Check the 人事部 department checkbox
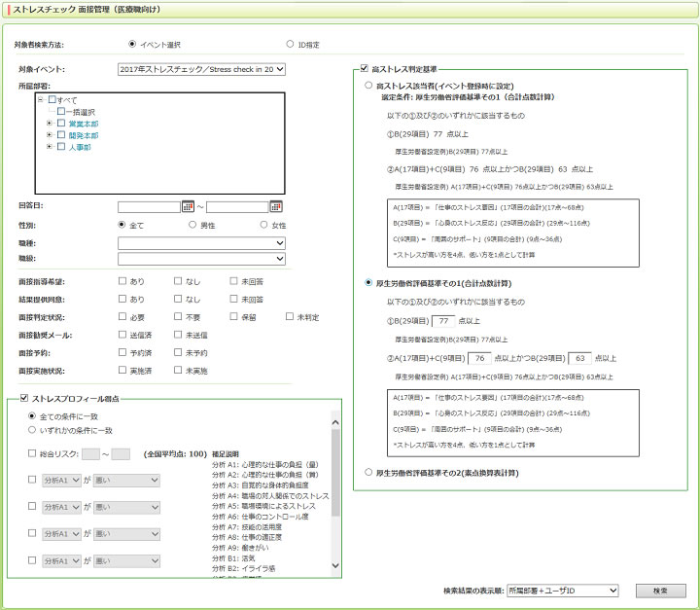The width and height of the screenshot is (700, 610). click(61, 146)
